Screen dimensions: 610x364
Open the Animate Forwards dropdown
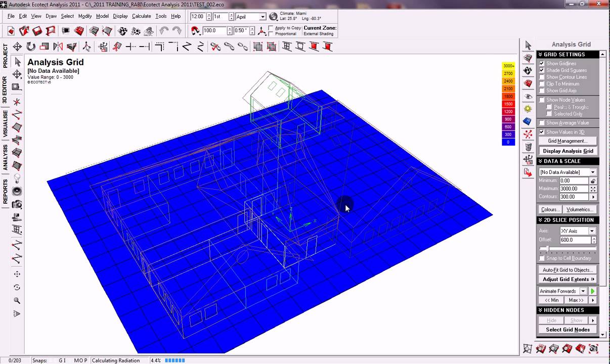pyautogui.click(x=583, y=291)
